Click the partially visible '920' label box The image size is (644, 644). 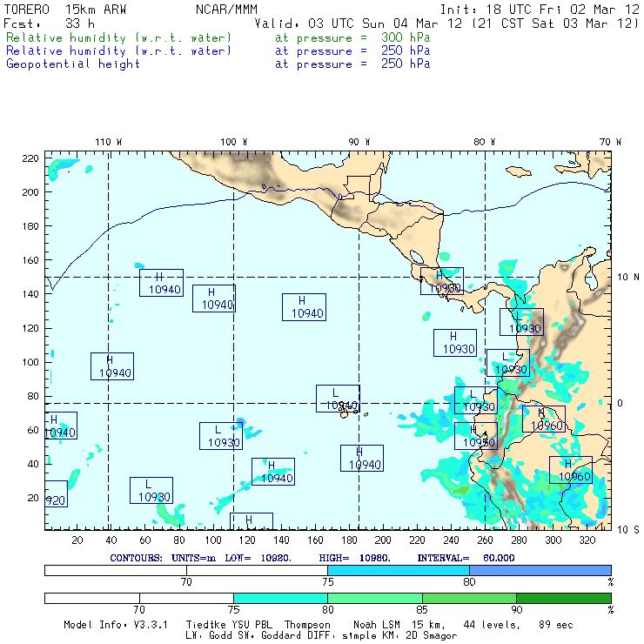pos(56,493)
